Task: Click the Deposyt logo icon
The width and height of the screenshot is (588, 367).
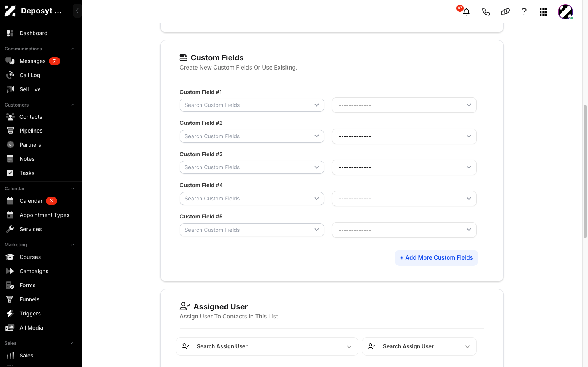Action: pos(10,11)
